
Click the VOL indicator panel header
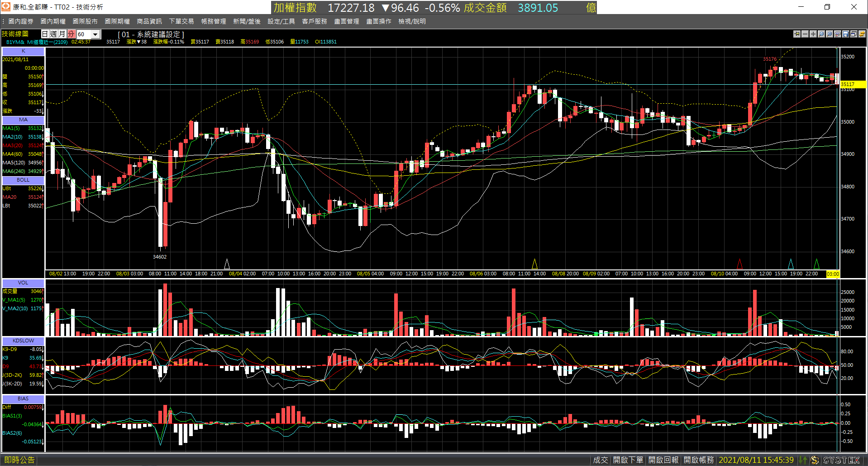(23, 283)
